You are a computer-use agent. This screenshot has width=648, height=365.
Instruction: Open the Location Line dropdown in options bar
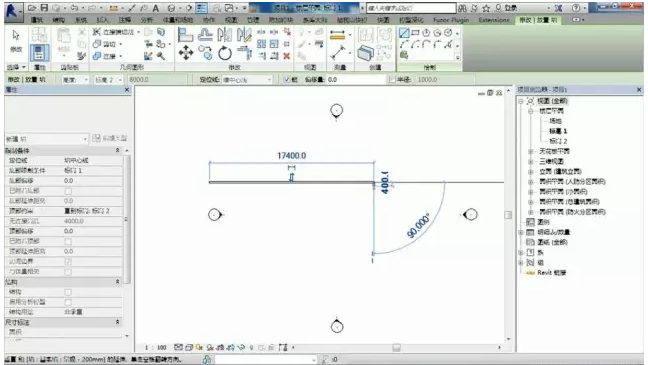pyautogui.click(x=247, y=79)
